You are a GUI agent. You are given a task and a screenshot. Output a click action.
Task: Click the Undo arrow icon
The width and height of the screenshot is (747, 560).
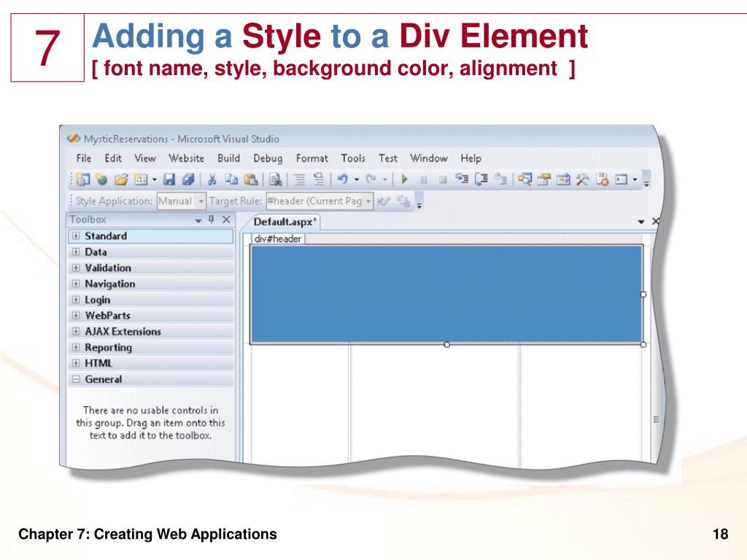point(342,179)
